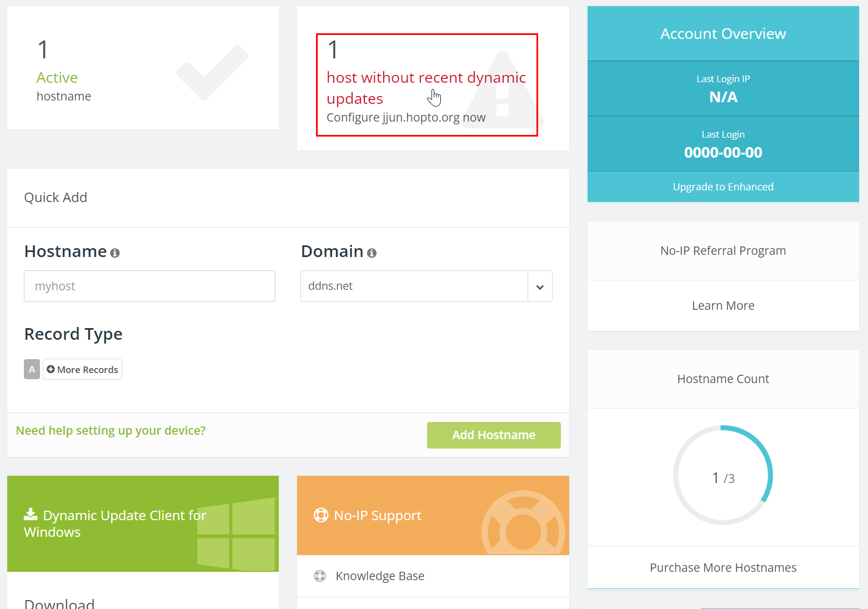Click the warning triangle icon on host card
Image resolution: width=868 pixels, height=609 pixels.
503,89
